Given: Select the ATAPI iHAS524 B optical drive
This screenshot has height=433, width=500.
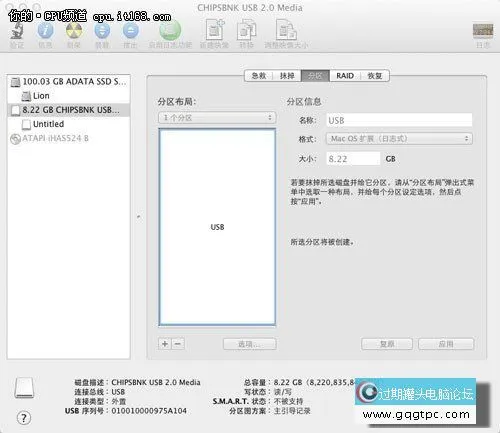Looking at the screenshot, I should (68, 138).
